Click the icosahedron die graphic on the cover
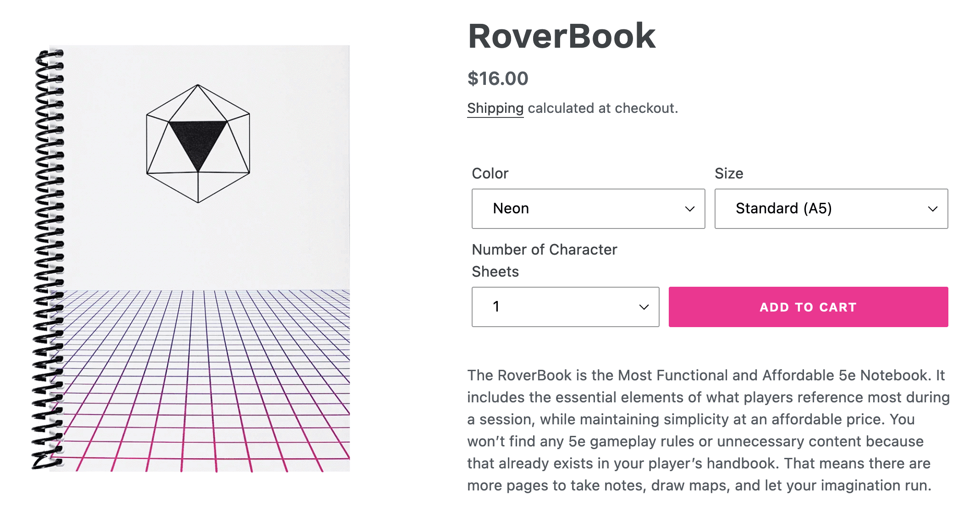The width and height of the screenshot is (980, 512). point(197,142)
